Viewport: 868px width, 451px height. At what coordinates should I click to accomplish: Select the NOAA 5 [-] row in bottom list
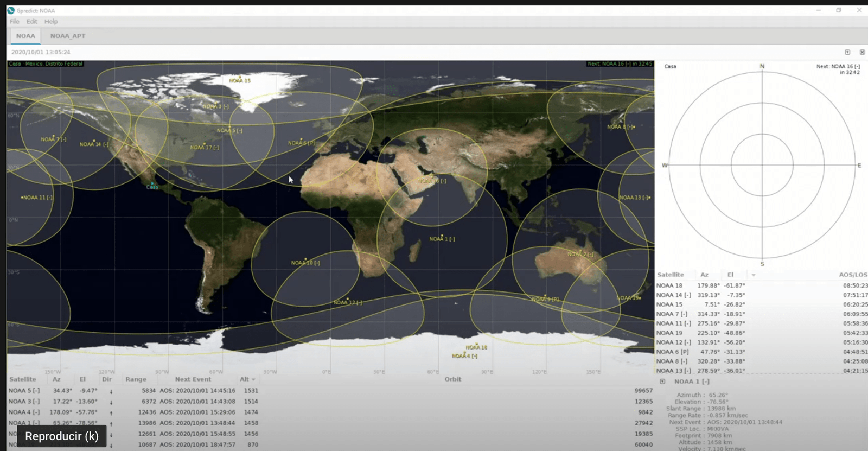point(330,391)
